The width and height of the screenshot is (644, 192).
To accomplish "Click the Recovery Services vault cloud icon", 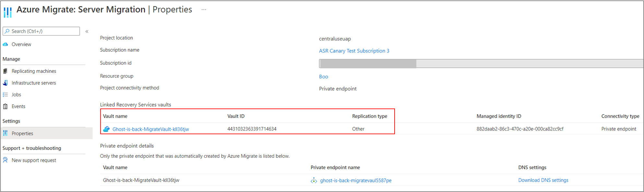I will click(106, 129).
